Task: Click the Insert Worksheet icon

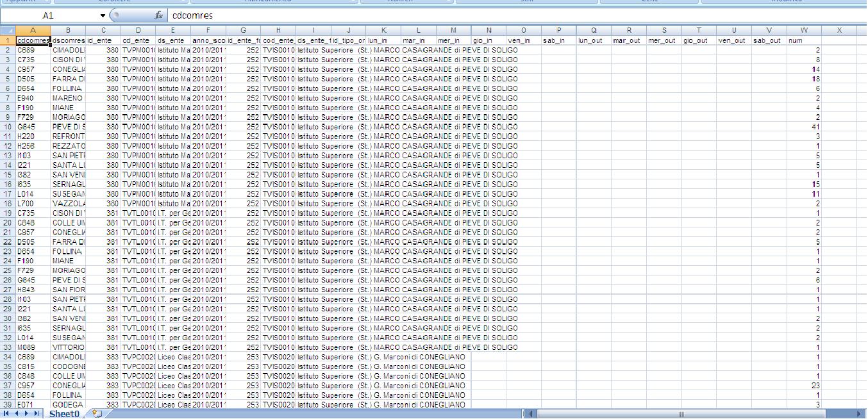Action: point(97,414)
